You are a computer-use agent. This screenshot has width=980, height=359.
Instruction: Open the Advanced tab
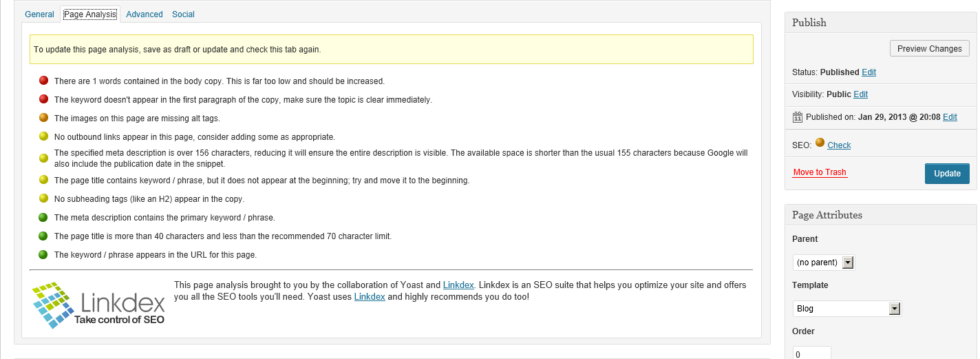click(145, 14)
